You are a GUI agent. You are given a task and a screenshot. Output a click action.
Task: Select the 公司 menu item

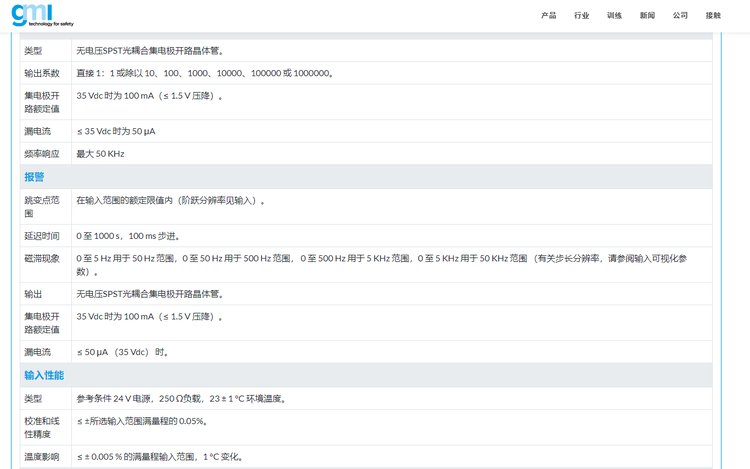click(x=680, y=16)
